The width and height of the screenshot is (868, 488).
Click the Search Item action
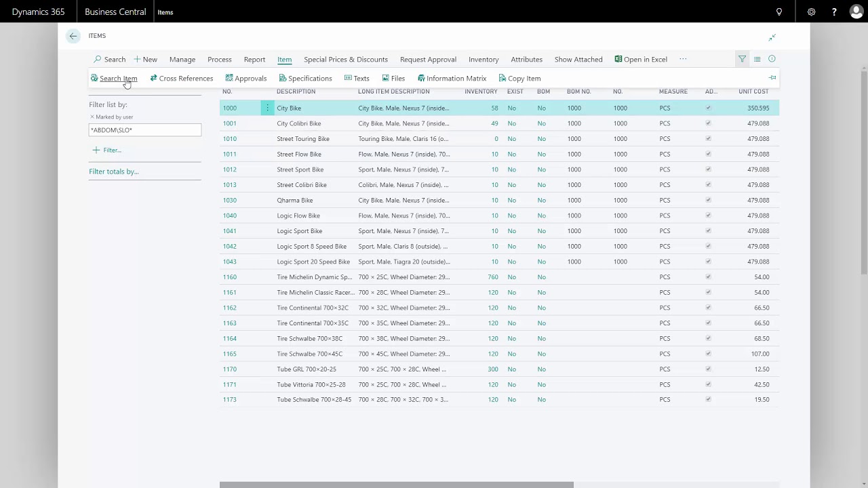pyautogui.click(x=114, y=79)
